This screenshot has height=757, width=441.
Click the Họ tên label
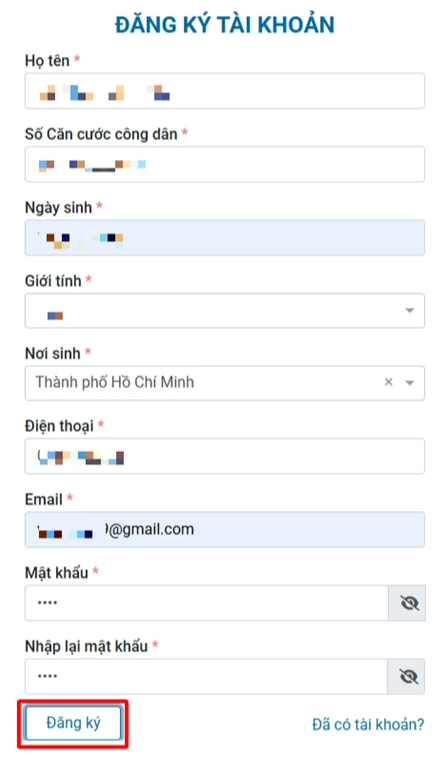point(47,61)
